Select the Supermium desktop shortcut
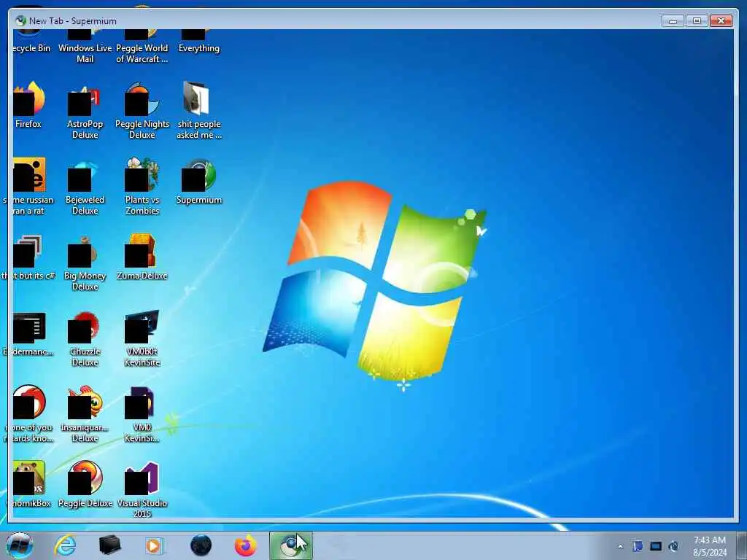The height and width of the screenshot is (560, 747). (198, 181)
